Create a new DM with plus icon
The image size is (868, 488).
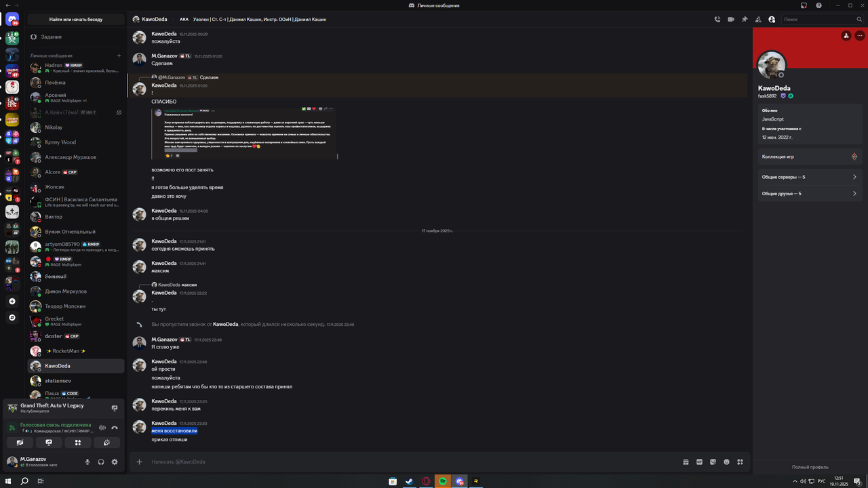pyautogui.click(x=119, y=56)
